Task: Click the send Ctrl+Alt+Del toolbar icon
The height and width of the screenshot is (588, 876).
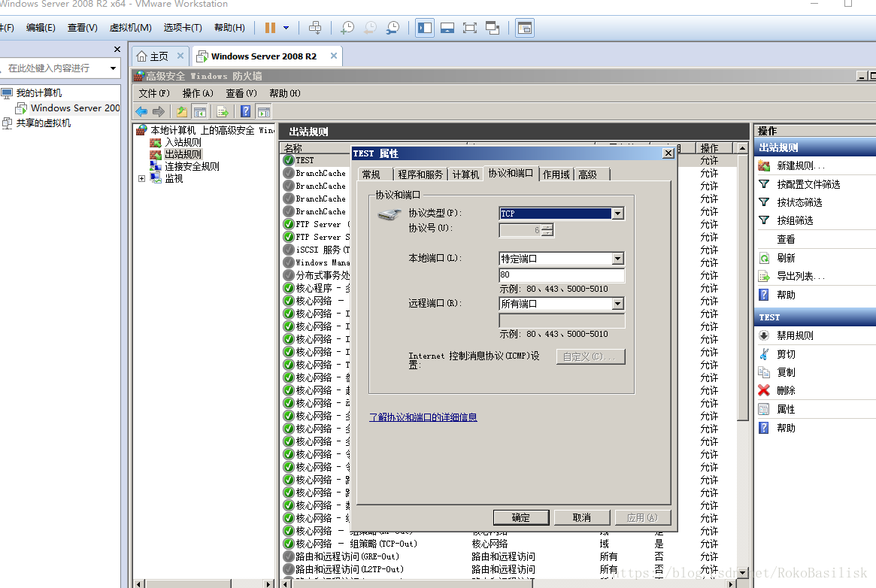Action: (315, 27)
